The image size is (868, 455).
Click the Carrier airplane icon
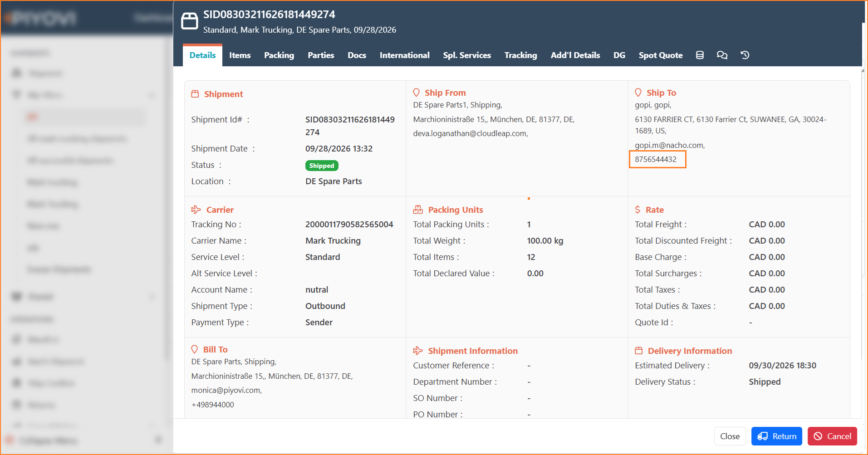click(x=196, y=210)
